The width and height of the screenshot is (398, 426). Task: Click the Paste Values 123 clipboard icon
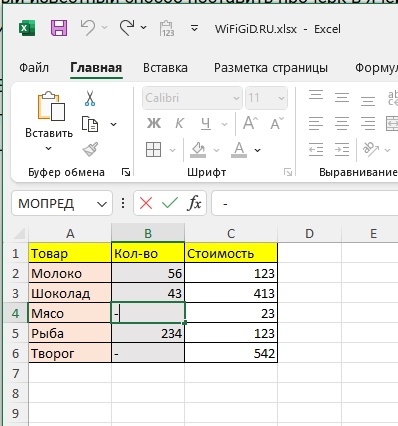click(x=167, y=28)
